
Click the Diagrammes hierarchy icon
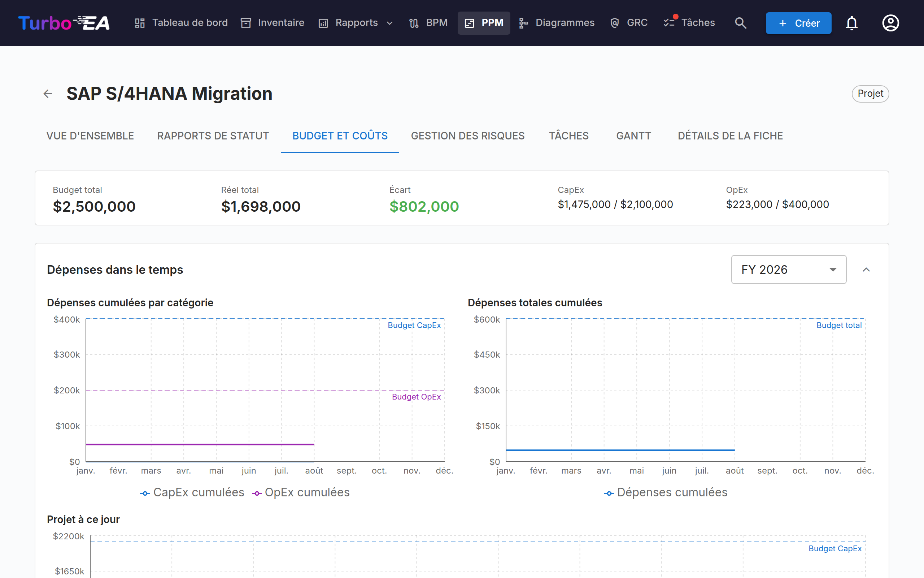tap(523, 23)
